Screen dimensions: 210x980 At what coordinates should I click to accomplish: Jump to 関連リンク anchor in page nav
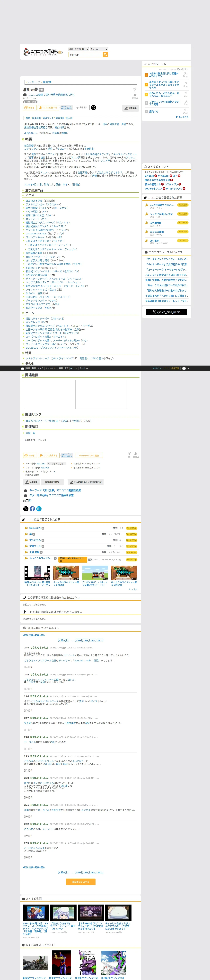click(48, 118)
